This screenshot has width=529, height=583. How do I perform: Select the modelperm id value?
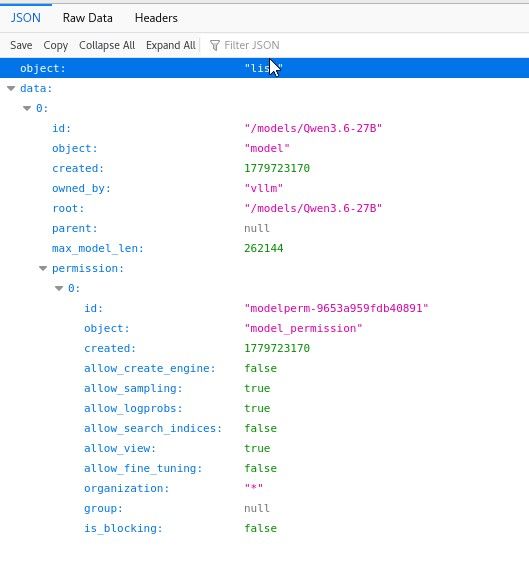[336, 309]
